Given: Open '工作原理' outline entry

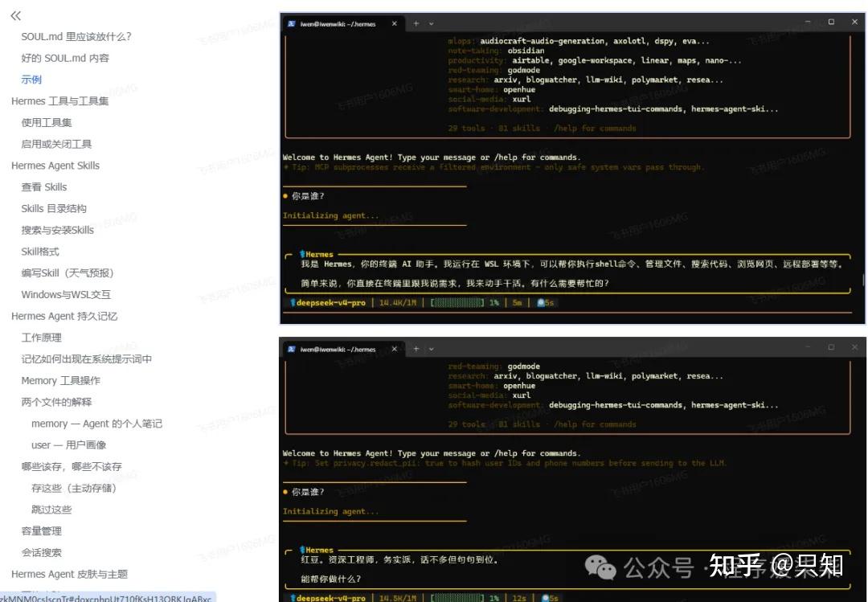Looking at the screenshot, I should coord(42,338).
